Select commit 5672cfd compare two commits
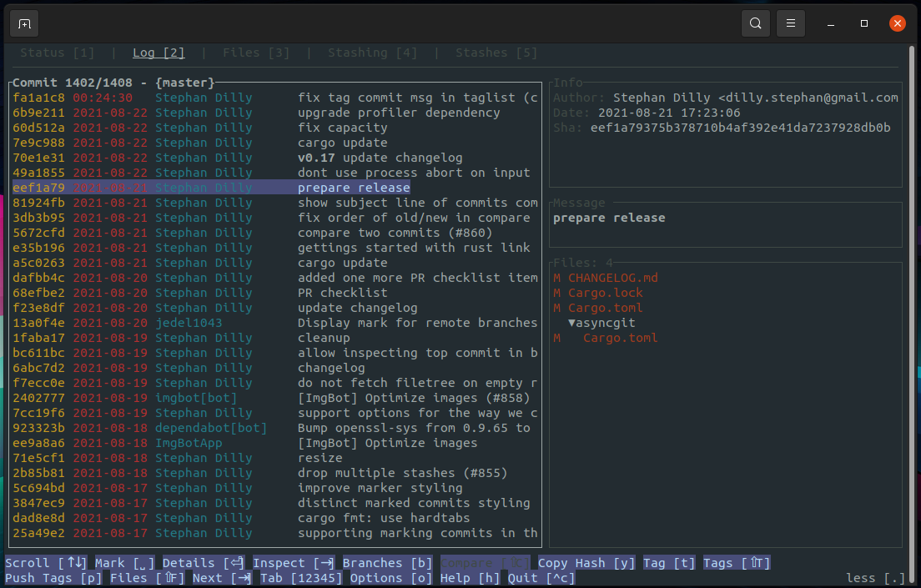 (x=275, y=233)
